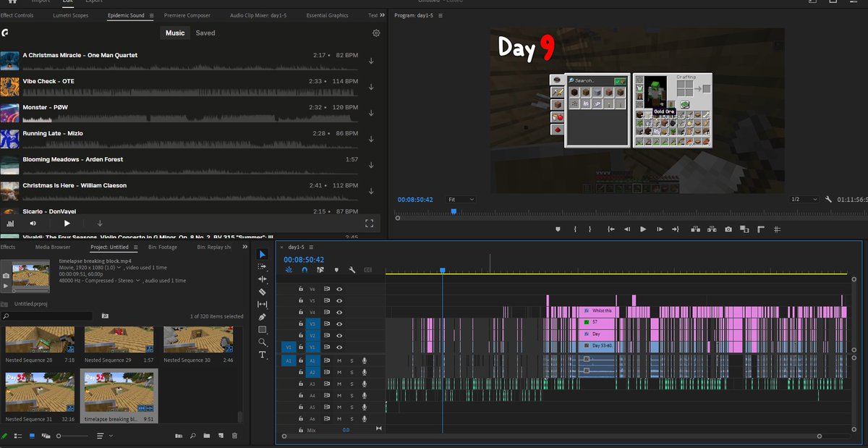Switch to the Lumetri Scopes tab
Image resolution: width=868 pixels, height=448 pixels.
(x=71, y=15)
